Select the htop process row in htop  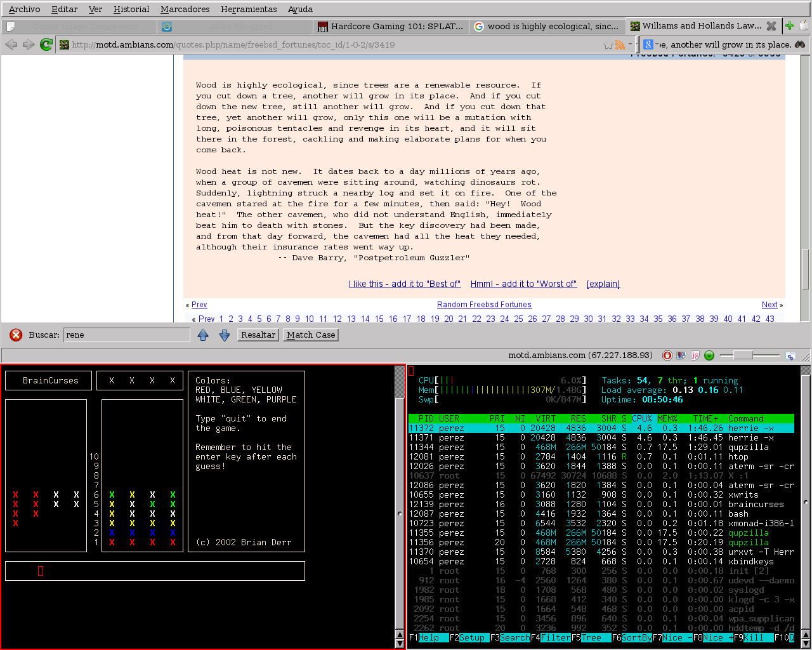[601, 457]
